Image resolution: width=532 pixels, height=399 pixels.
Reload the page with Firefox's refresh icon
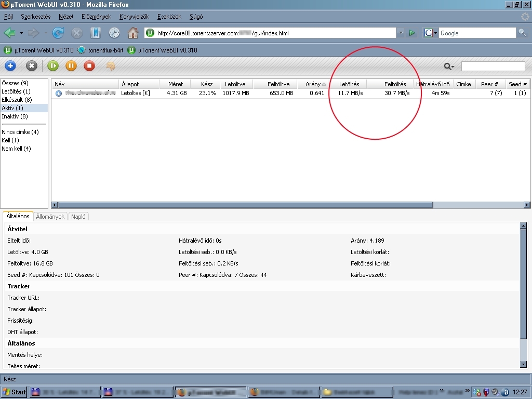point(58,33)
